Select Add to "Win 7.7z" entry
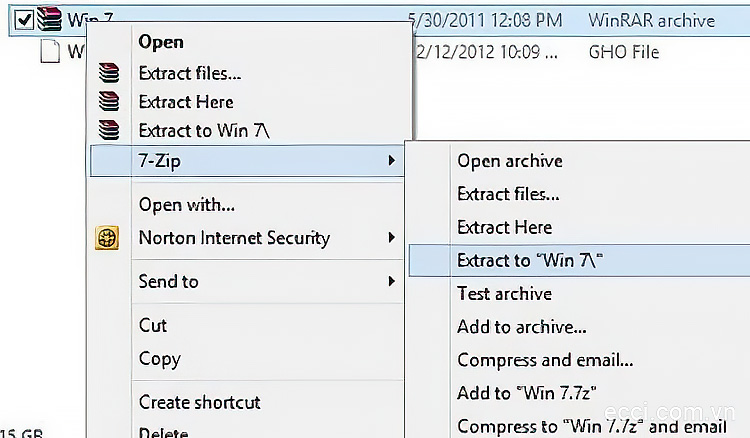Viewport: 750px width, 438px height. pyautogui.click(x=527, y=393)
